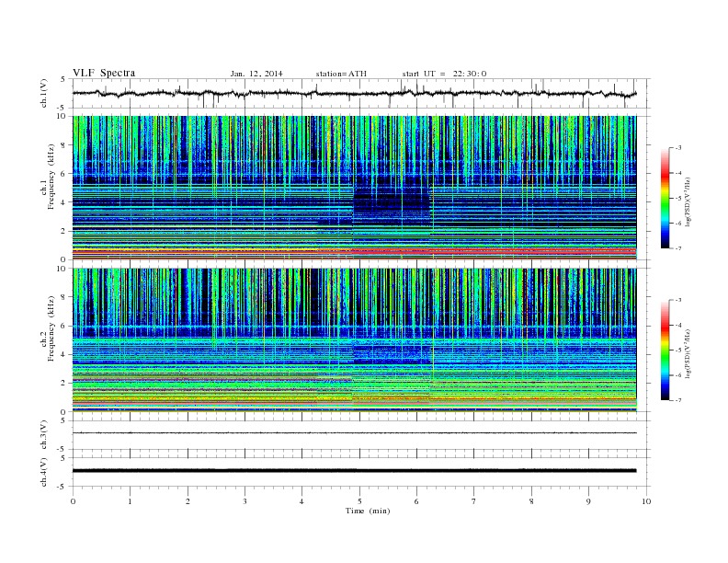728x563 pixels.
Task: Click the thick ch.4 waveform trace
Action: 354,471
